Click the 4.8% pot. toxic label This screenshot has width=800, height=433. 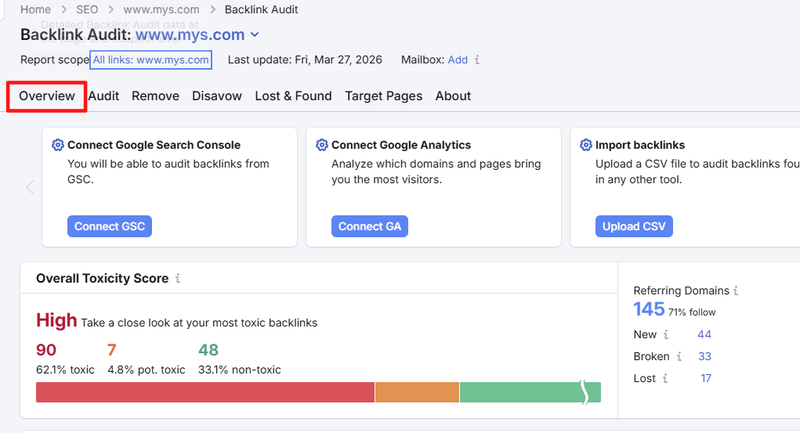point(146,370)
